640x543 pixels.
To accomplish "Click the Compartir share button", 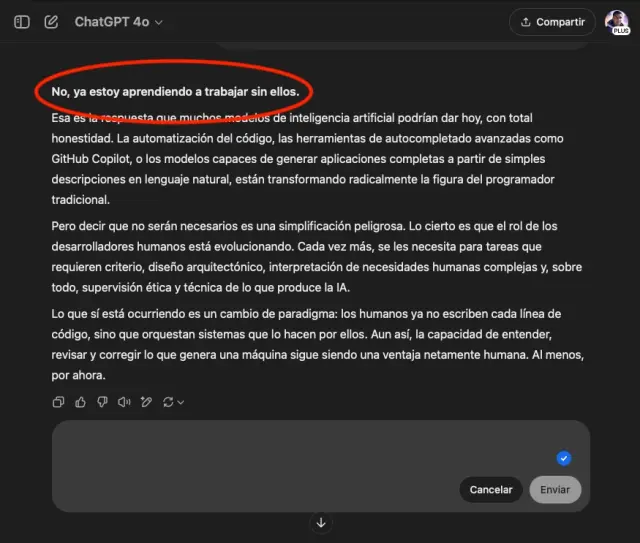I will (552, 22).
